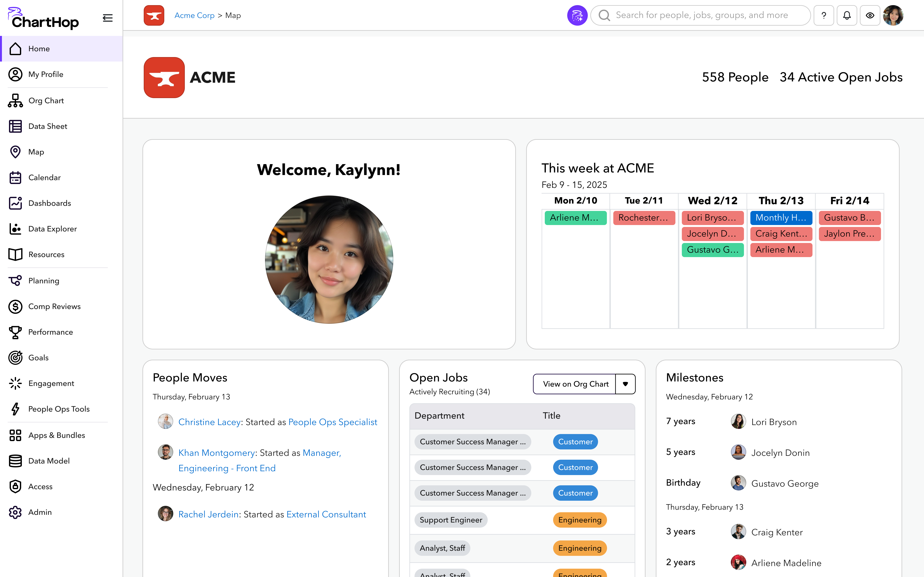Click the Admin gear icon
924x577 pixels.
(x=15, y=512)
